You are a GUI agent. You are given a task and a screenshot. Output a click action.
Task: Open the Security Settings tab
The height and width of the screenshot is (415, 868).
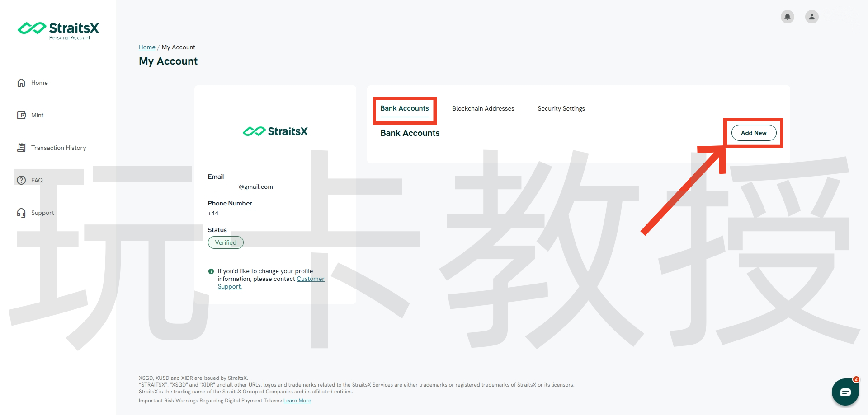(x=561, y=109)
